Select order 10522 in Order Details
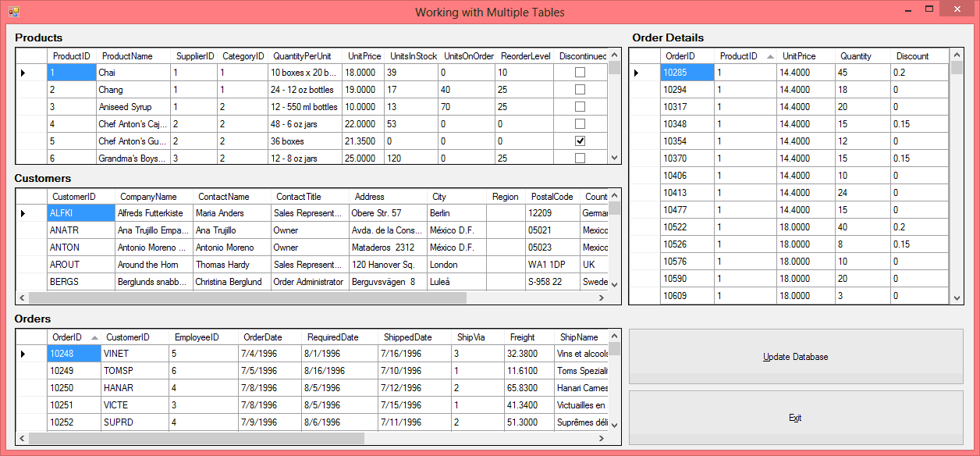 point(687,226)
